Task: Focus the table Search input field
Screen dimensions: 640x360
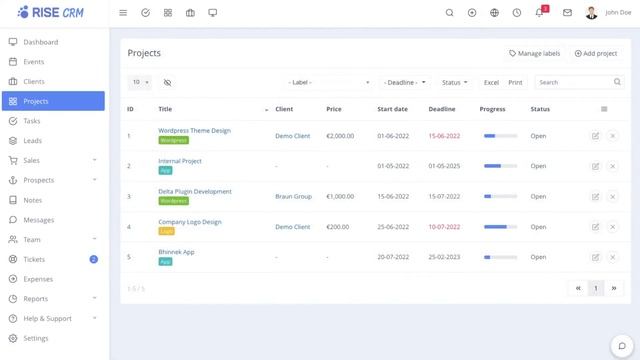Action: [x=574, y=82]
